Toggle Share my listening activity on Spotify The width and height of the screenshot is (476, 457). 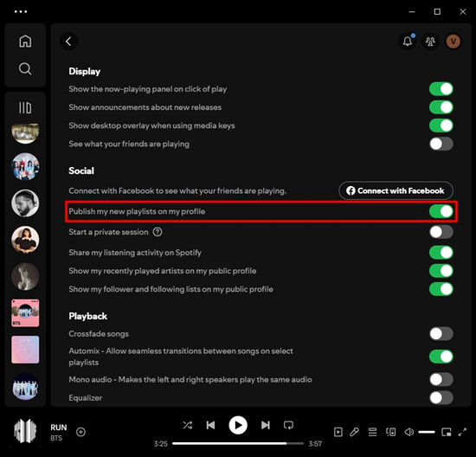pyautogui.click(x=441, y=253)
